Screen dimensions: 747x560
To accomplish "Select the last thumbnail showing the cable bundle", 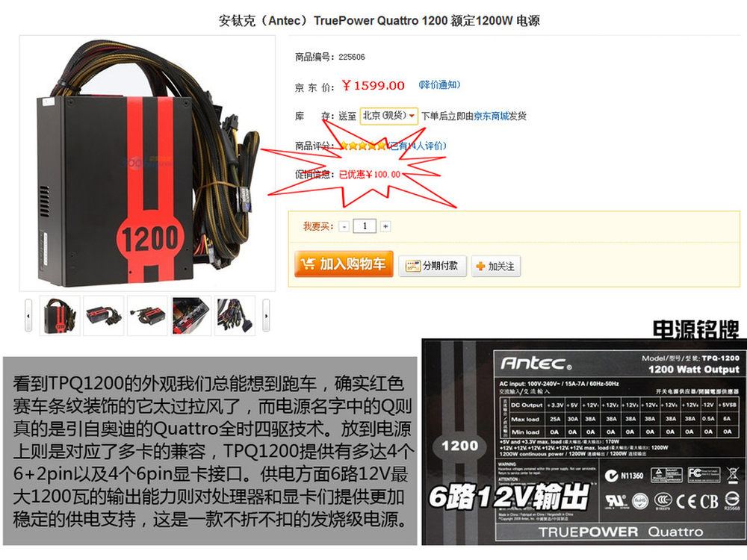I will tap(235, 315).
